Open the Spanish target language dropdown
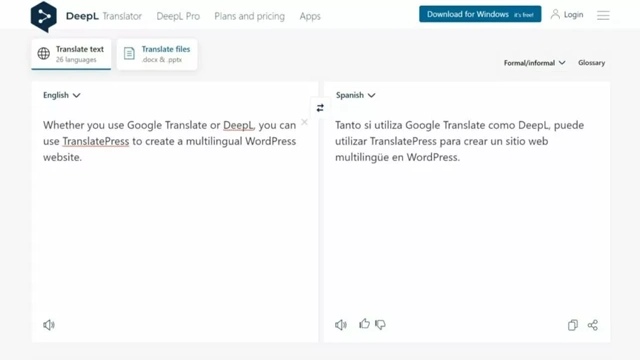640x360 pixels. (356, 95)
